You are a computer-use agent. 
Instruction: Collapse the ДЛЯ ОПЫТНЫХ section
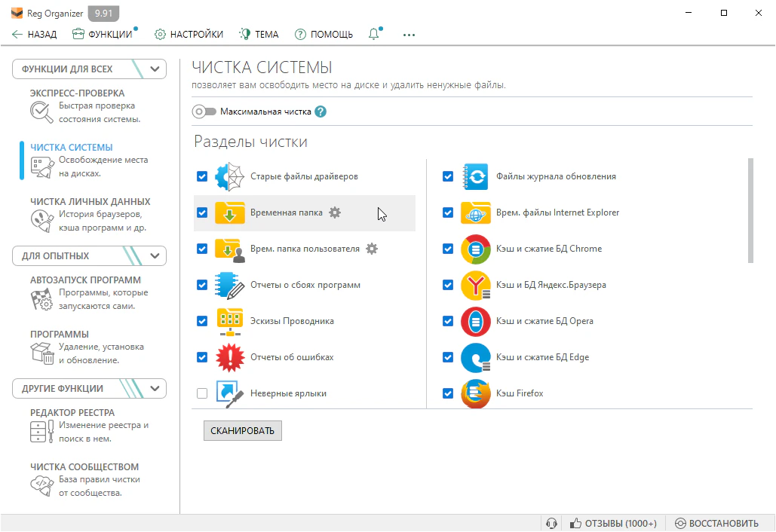[155, 256]
